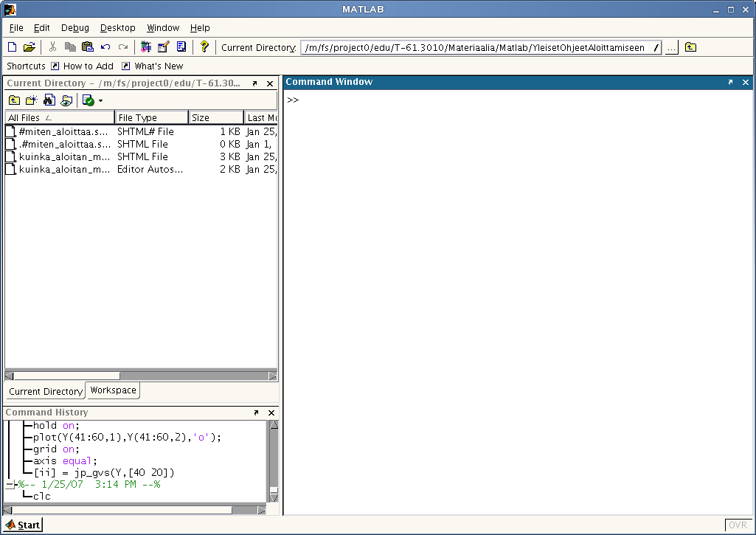Open the Window menu
This screenshot has height=535, width=756.
(x=163, y=28)
